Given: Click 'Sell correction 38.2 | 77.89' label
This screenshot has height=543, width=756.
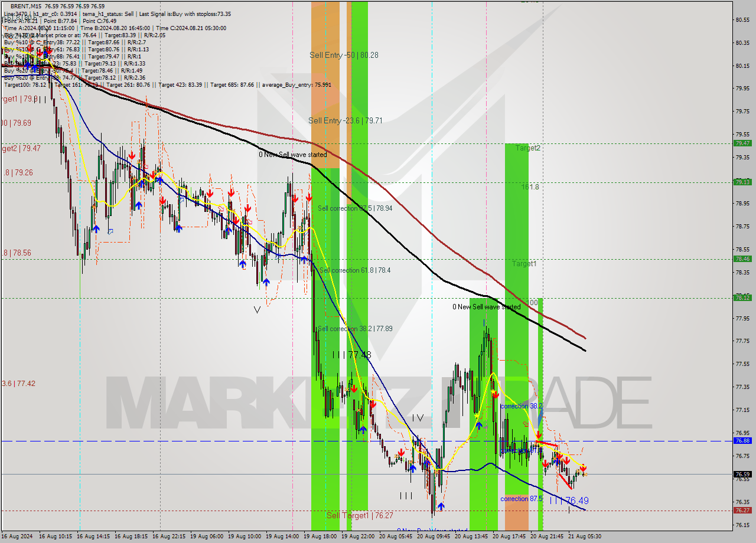Looking at the screenshot, I should click(355, 329).
